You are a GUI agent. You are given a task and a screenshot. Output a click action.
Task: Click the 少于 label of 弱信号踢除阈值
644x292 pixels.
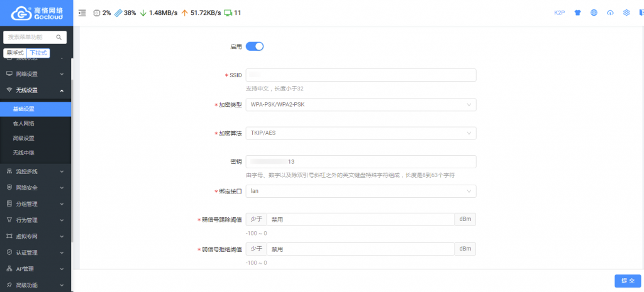(257, 219)
